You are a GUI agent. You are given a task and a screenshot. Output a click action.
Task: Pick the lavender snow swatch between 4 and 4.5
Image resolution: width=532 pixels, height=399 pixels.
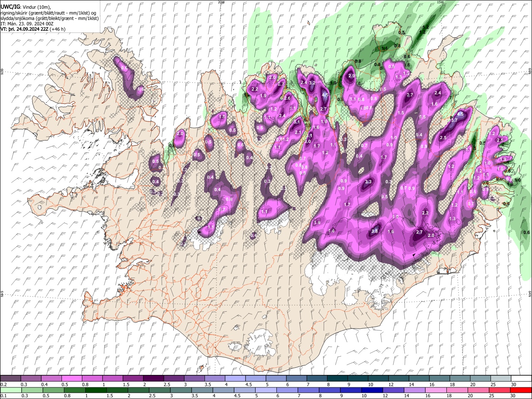coord(235,378)
